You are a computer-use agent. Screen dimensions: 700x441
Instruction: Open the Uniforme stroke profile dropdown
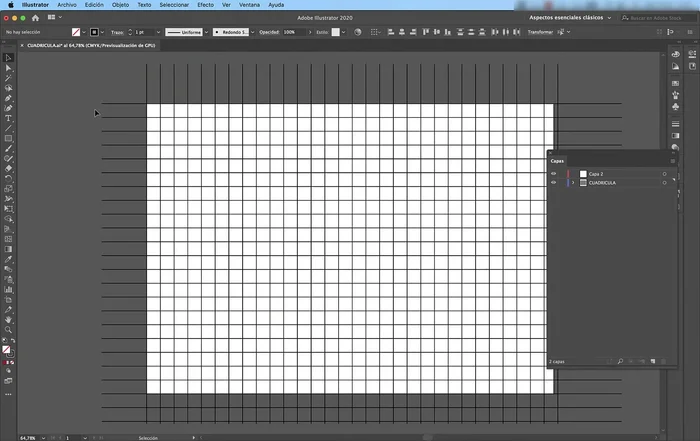(185, 32)
